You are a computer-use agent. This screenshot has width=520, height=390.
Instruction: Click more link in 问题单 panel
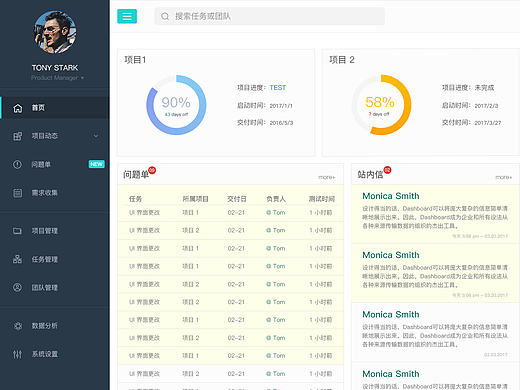(x=326, y=177)
